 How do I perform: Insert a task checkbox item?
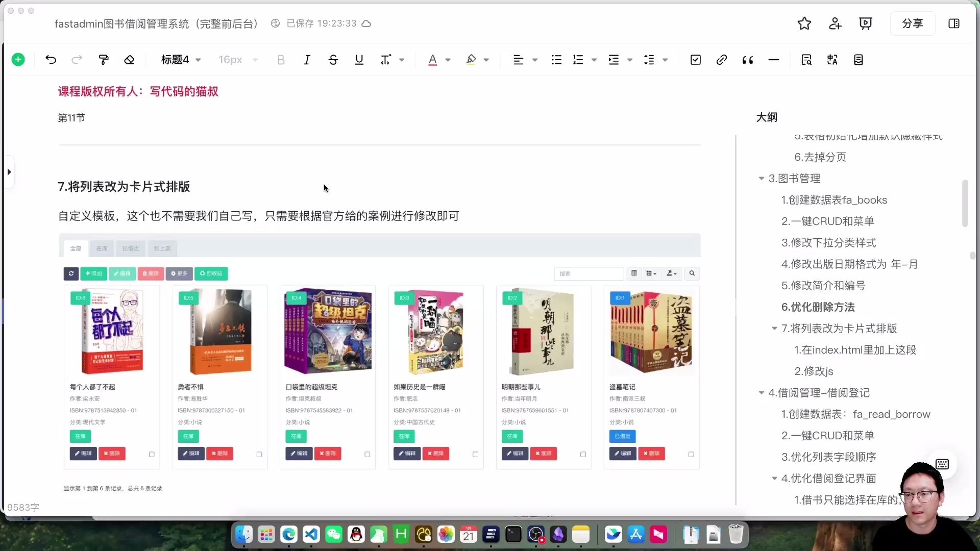coord(695,60)
